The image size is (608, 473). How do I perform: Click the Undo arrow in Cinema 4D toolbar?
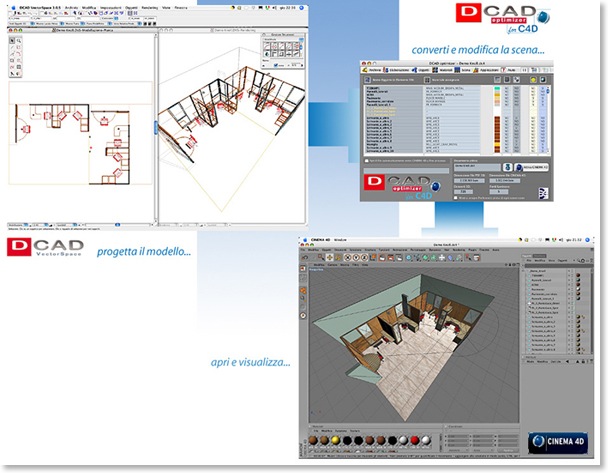coord(305,257)
